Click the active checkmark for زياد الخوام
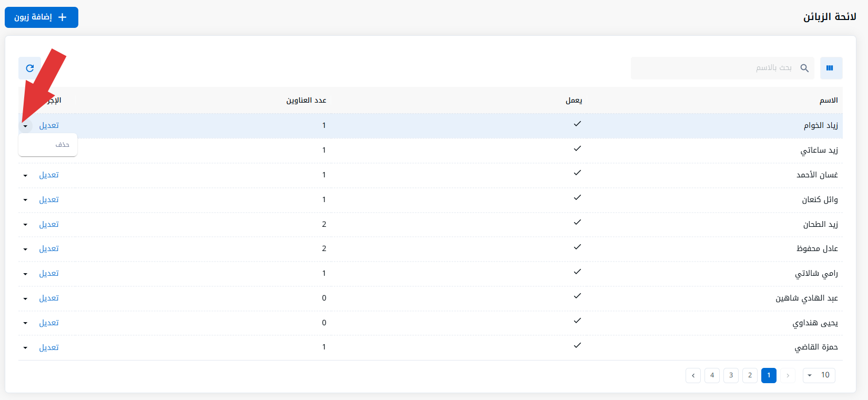 [x=577, y=124]
